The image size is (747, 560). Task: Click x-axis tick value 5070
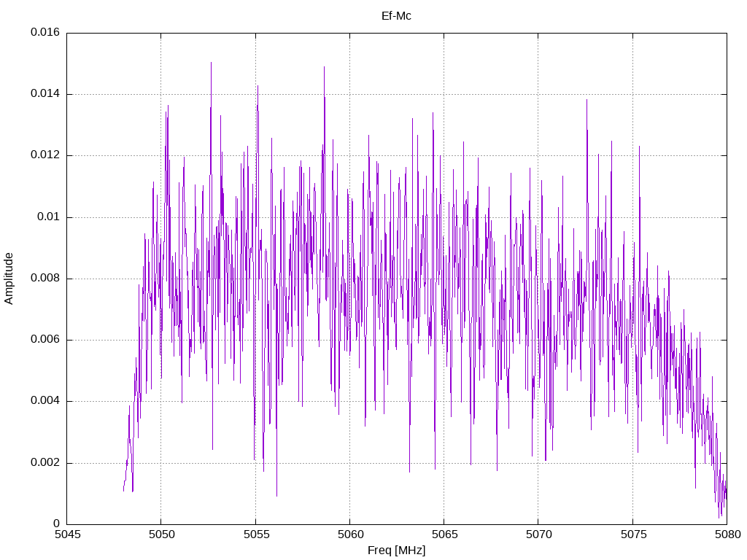539,534
